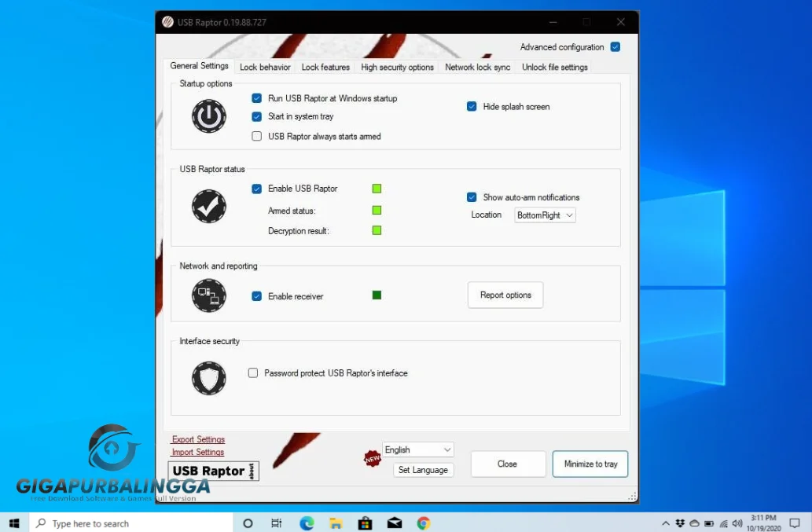Image resolution: width=812 pixels, height=532 pixels.
Task: Click the power icon in Startup options
Action: point(208,116)
